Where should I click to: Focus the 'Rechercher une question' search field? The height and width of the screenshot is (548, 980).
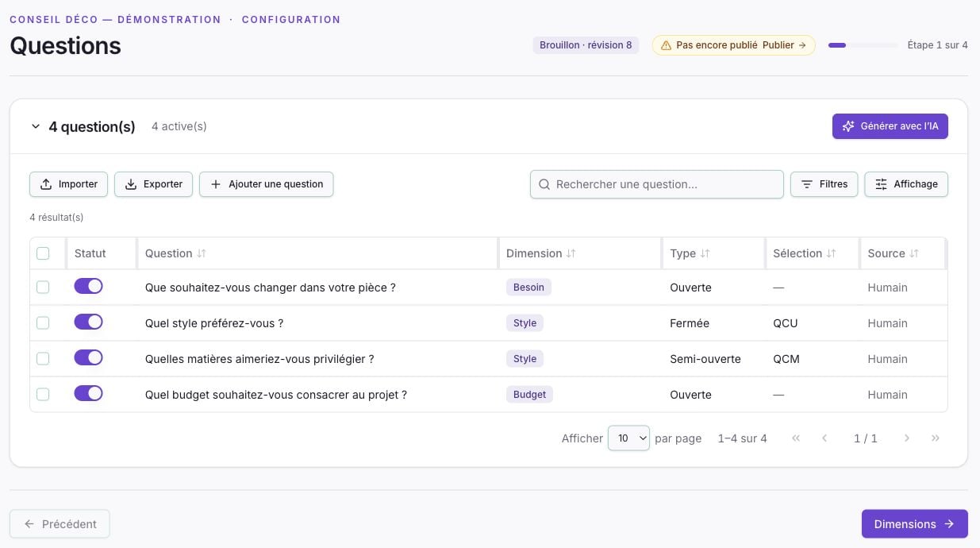657,184
